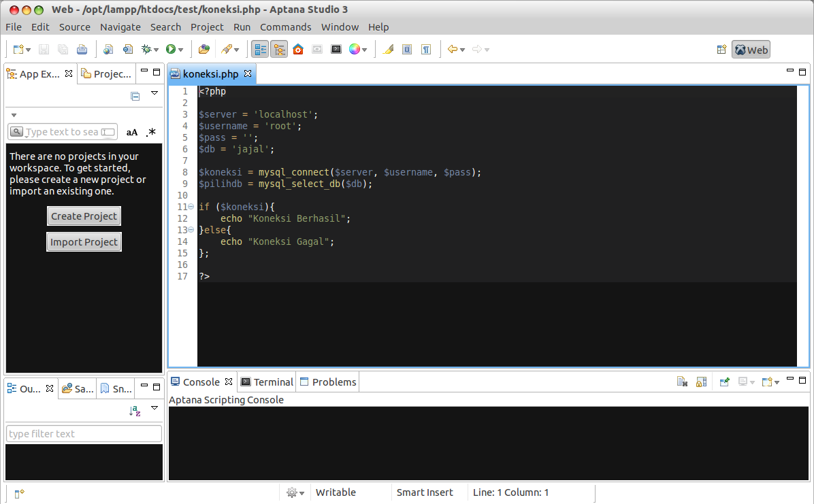This screenshot has width=814, height=504.
Task: Click the Collapse All icon in App Explorer
Action: (135, 97)
